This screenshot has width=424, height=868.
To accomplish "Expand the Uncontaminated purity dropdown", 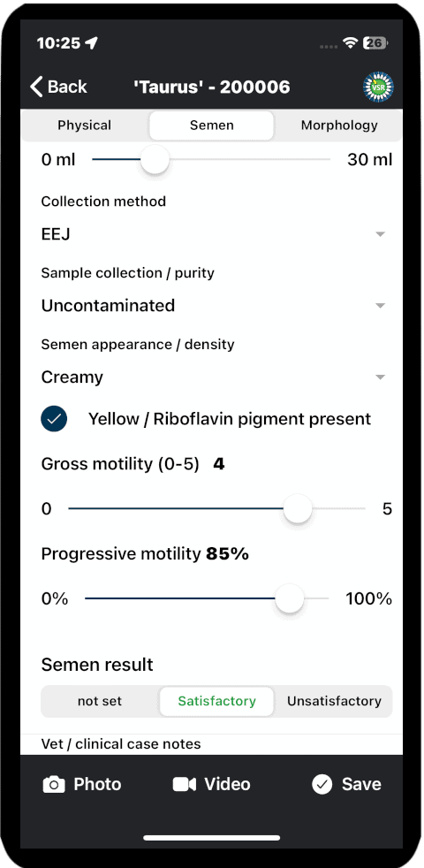I will point(213,306).
